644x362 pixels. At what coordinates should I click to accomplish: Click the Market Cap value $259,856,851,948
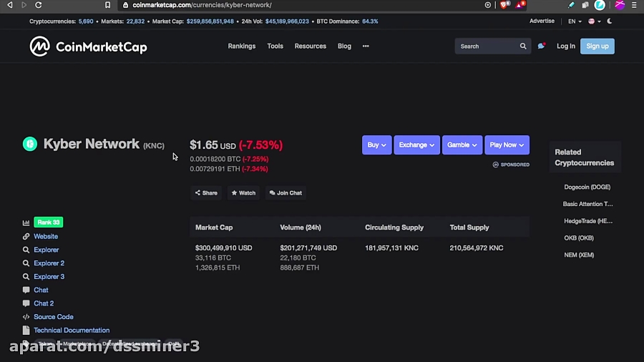pyautogui.click(x=210, y=21)
